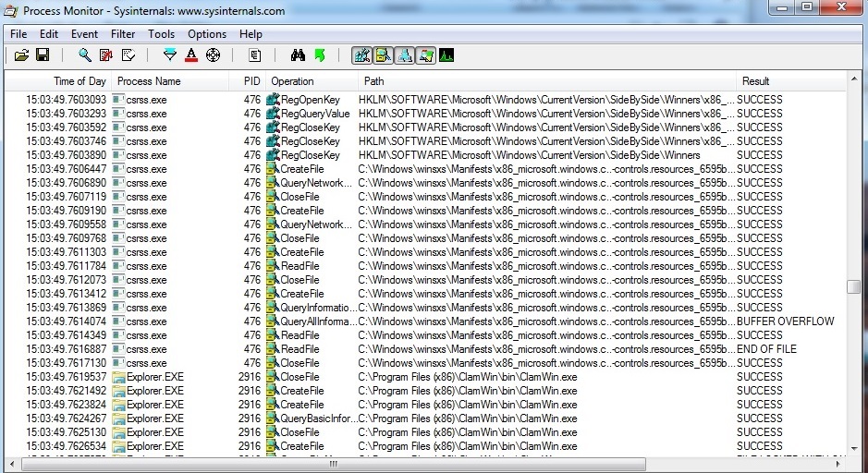Toggle the Autoscroll toolbar icon
Viewport: 868px width, 473px height.
(106, 55)
